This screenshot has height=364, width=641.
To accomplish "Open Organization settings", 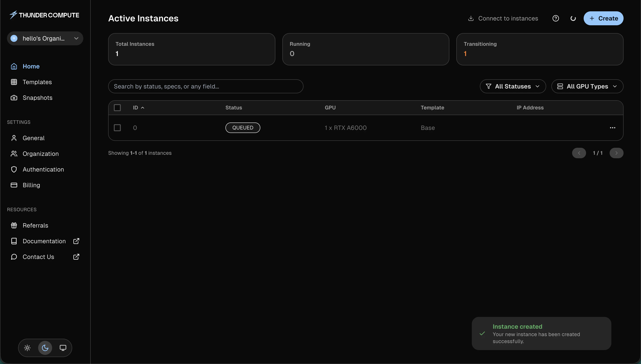I will (x=45, y=153).
